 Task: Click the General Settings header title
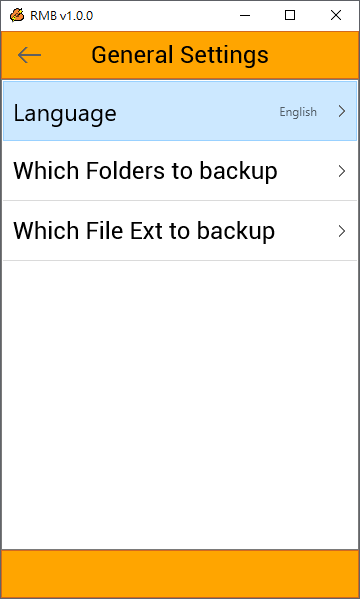click(180, 55)
